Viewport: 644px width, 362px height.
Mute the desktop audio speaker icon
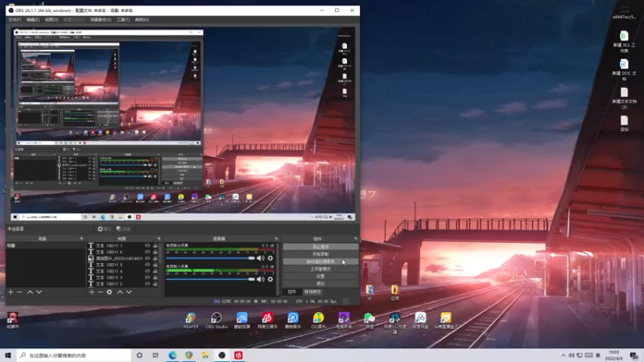pos(260,258)
